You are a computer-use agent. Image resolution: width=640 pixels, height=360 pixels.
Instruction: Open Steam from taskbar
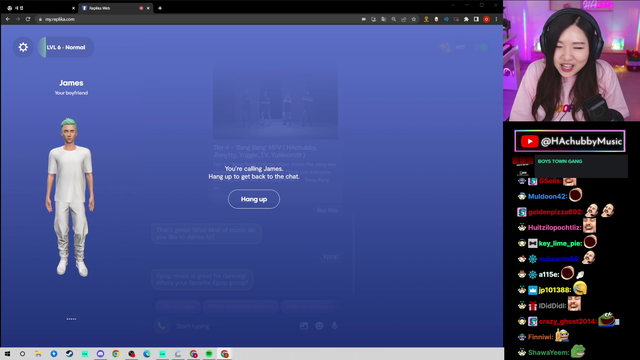pyautogui.click(x=69, y=354)
